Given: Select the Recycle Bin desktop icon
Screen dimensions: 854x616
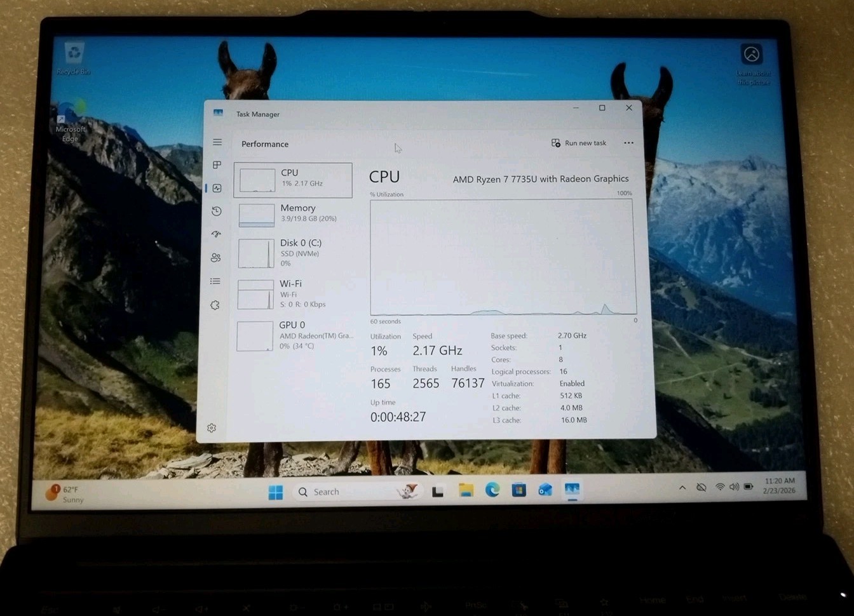Looking at the screenshot, I should click(74, 58).
